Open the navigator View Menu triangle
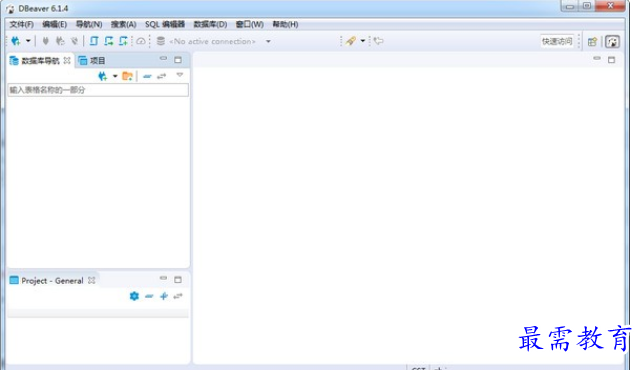Image resolution: width=640 pixels, height=370 pixels. (x=180, y=75)
